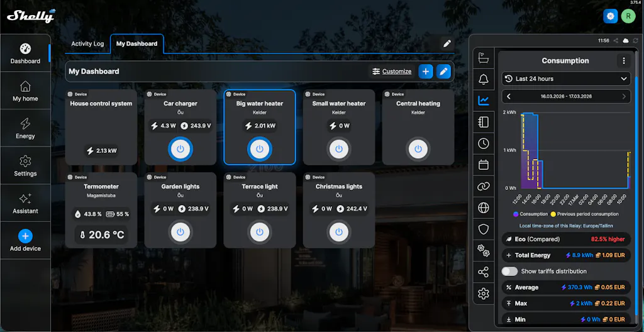Open the clock timers icon in panel
Screen dimensions: 644x332
[x=483, y=143]
